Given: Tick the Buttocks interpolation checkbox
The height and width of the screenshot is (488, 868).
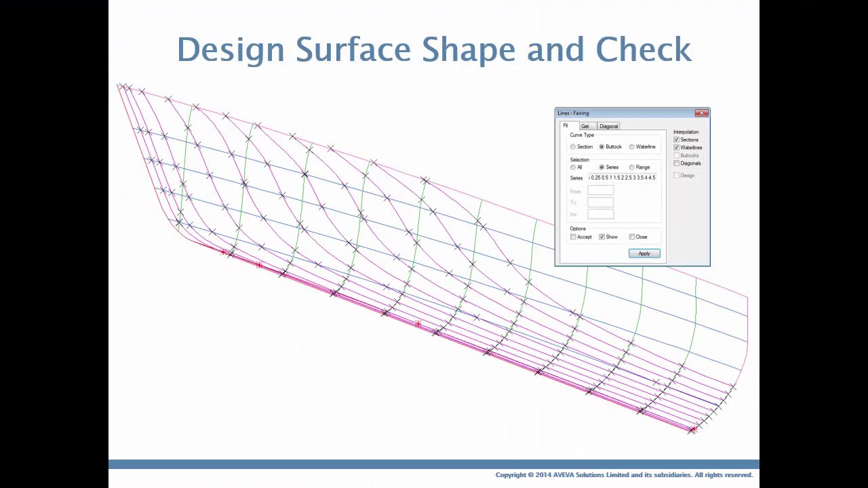Looking at the screenshot, I should pos(676,155).
